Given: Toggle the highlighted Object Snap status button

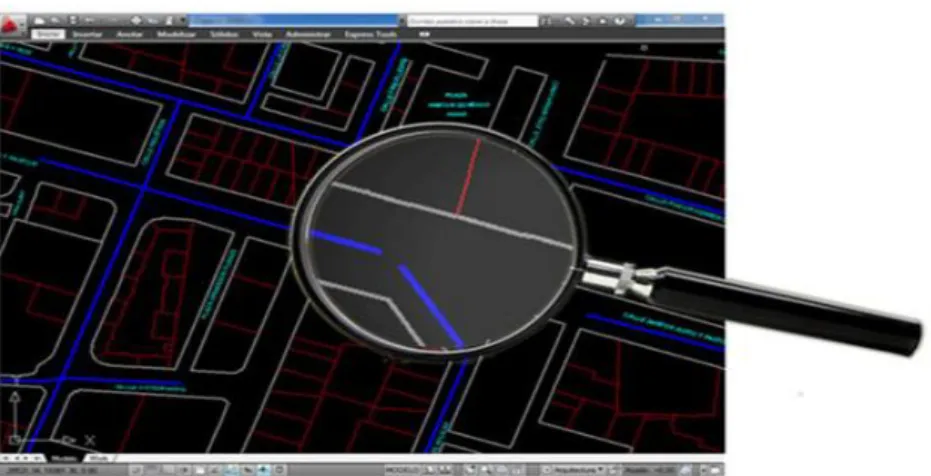Looking at the screenshot, I should point(231,470).
